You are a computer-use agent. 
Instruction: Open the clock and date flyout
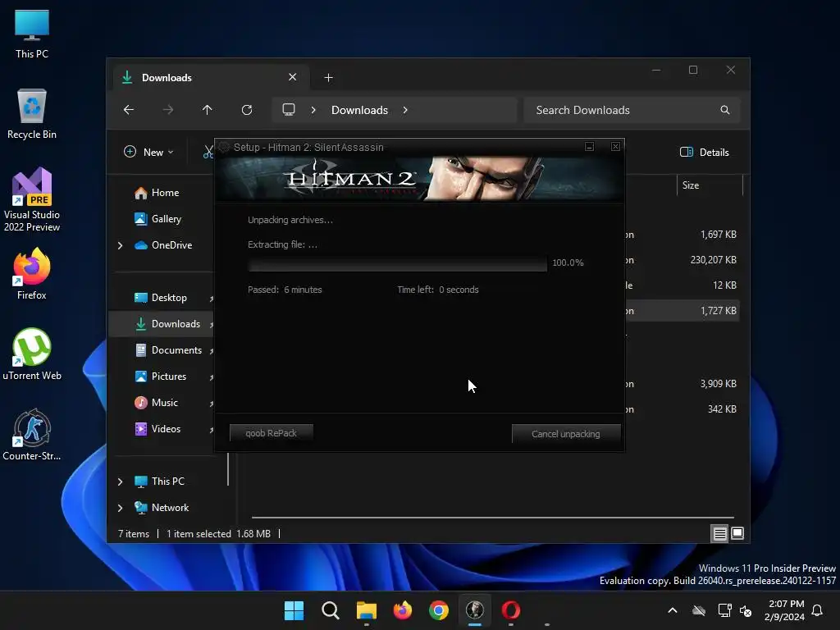pos(785,610)
